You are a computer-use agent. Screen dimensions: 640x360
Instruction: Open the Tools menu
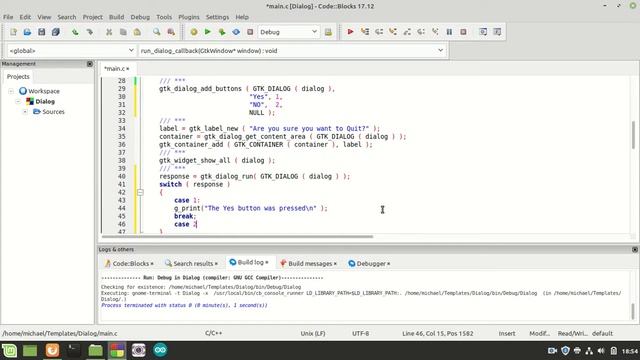tap(164, 17)
